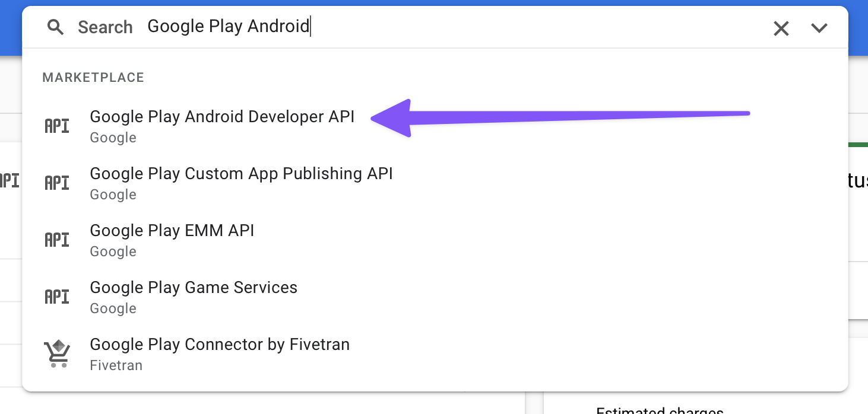Click API icon beside Custom App Publishing
Screen dimensions: 868x414
(57, 183)
